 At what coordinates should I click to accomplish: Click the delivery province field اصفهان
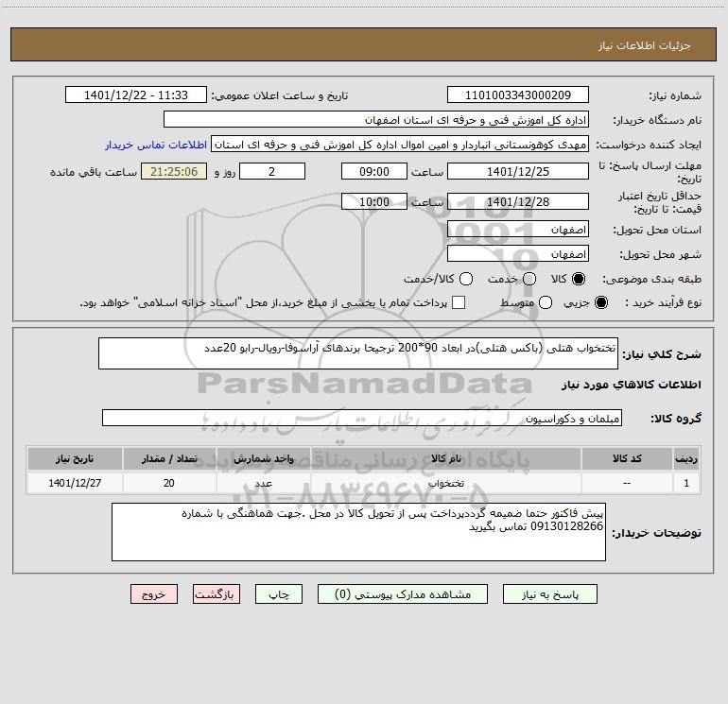(x=518, y=230)
